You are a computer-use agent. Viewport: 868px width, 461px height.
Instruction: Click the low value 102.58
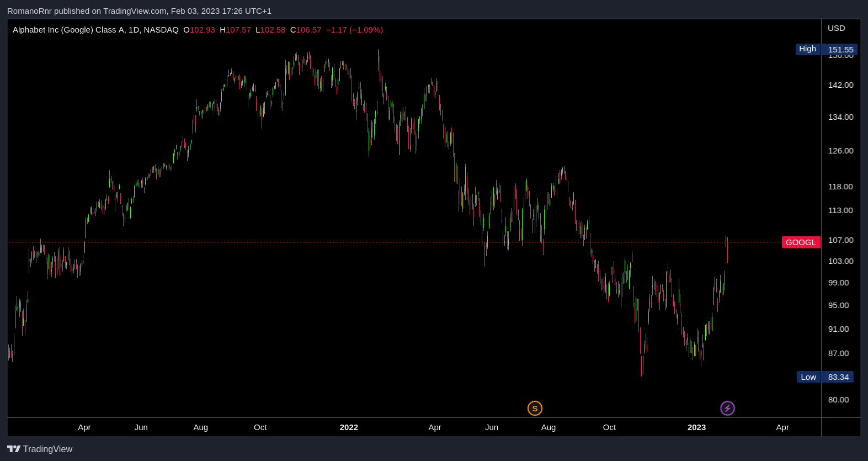[273, 30]
